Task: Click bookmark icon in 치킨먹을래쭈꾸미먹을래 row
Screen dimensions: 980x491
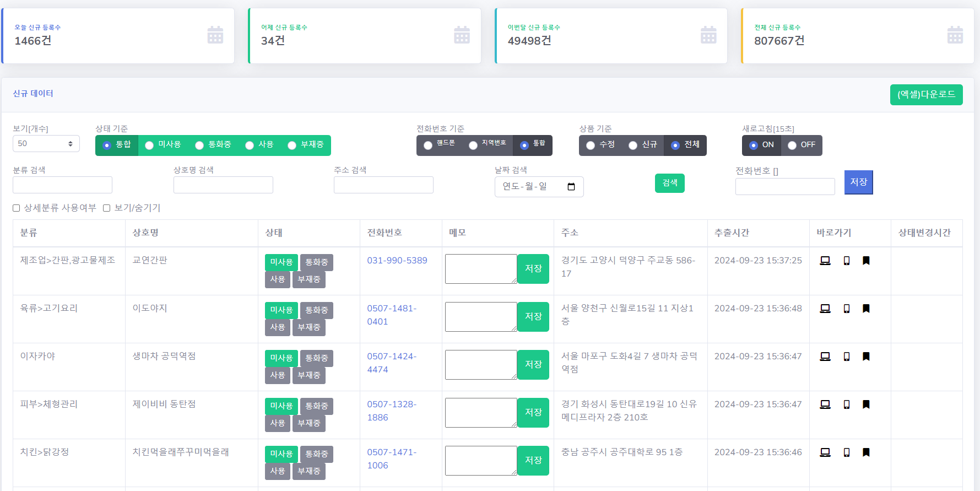Action: point(866,452)
